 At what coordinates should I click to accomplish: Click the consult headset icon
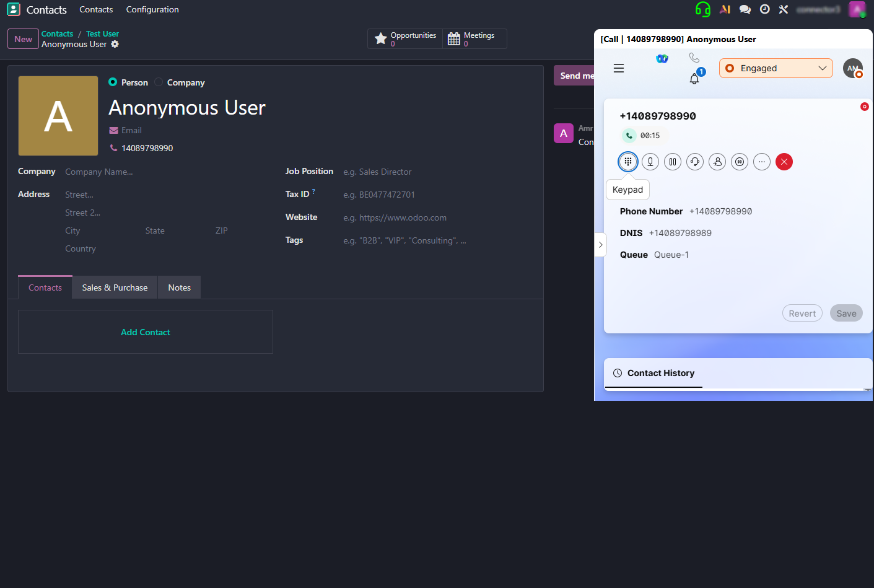tap(694, 162)
